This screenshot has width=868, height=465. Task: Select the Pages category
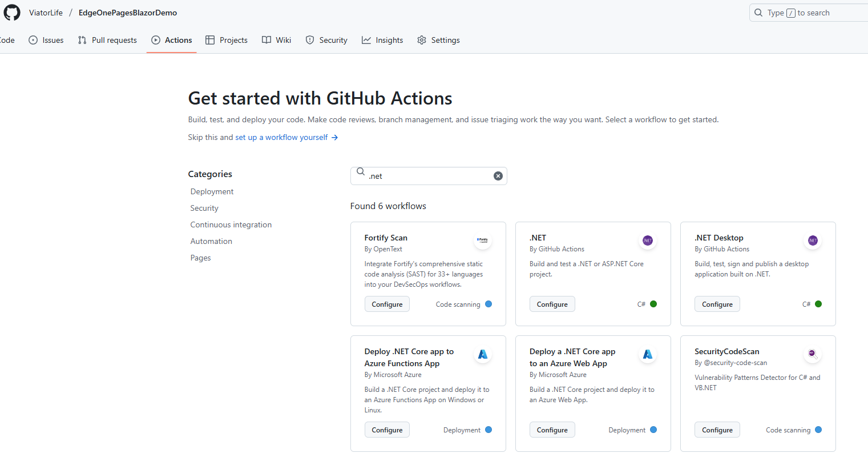tap(200, 258)
